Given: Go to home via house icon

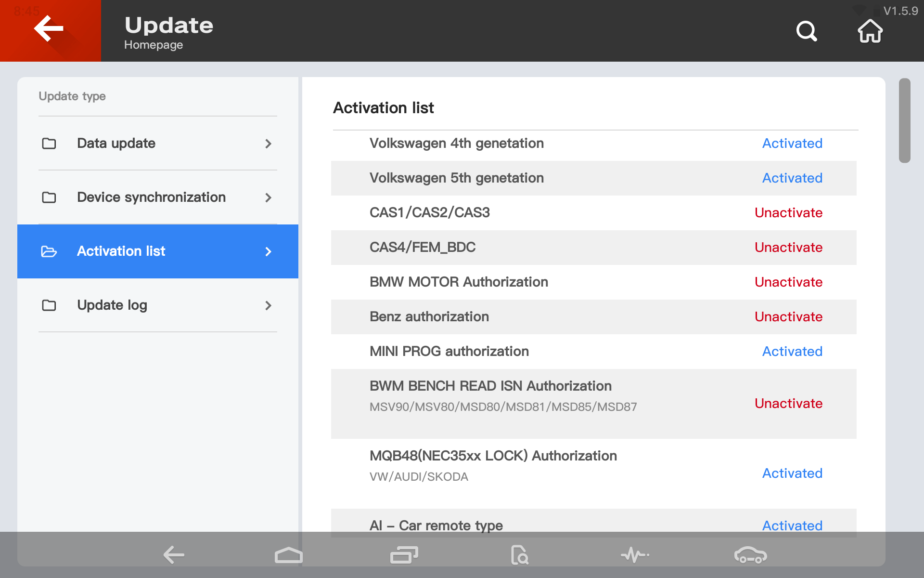Looking at the screenshot, I should (x=870, y=31).
